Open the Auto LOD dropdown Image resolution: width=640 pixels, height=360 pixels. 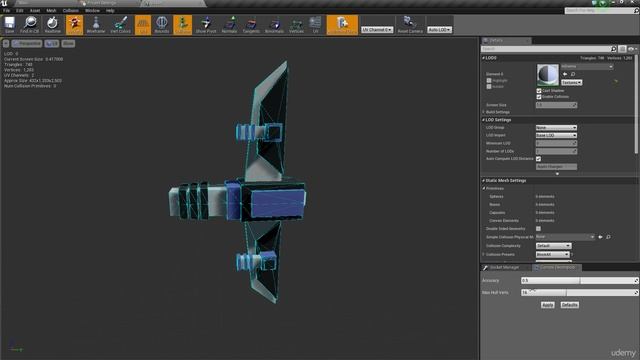(440, 30)
